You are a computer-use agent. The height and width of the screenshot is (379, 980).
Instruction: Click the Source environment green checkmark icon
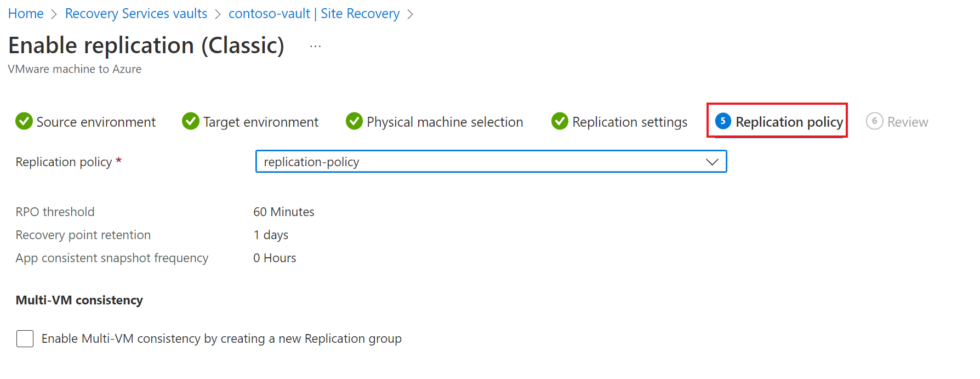point(24,121)
